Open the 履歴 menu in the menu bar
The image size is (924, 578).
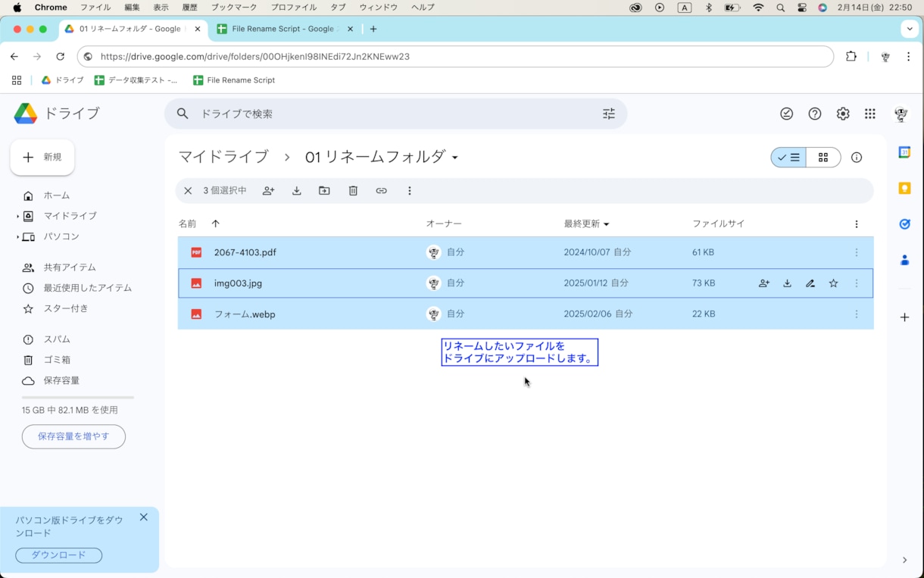click(x=190, y=8)
